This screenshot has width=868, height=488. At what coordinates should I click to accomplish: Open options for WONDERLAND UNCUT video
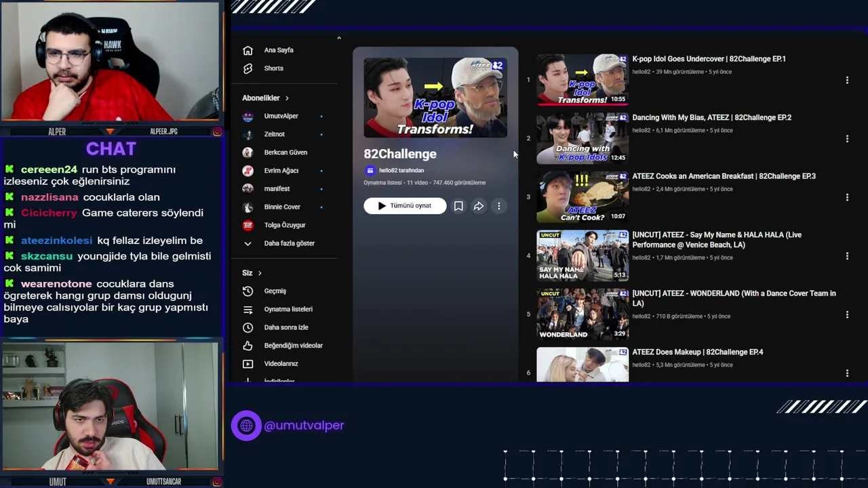point(847,314)
